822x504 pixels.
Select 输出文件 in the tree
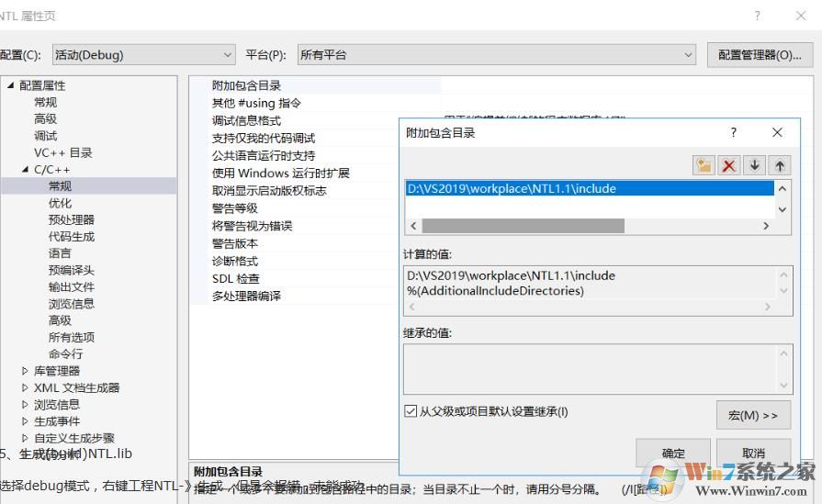click(72, 286)
